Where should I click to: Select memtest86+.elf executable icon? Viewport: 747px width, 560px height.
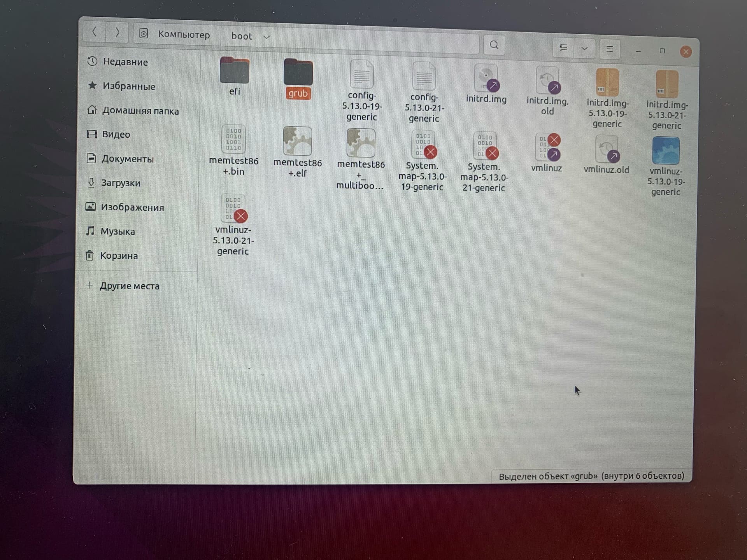[298, 142]
